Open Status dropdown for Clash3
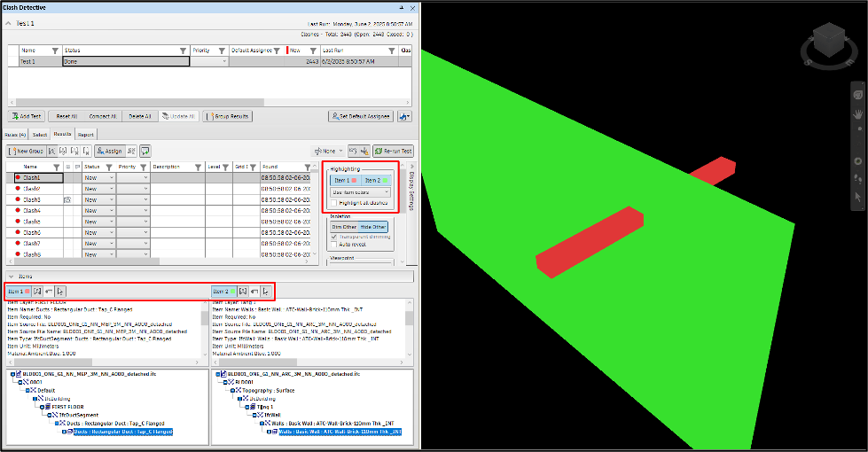The height and width of the screenshot is (452, 868). [x=112, y=199]
